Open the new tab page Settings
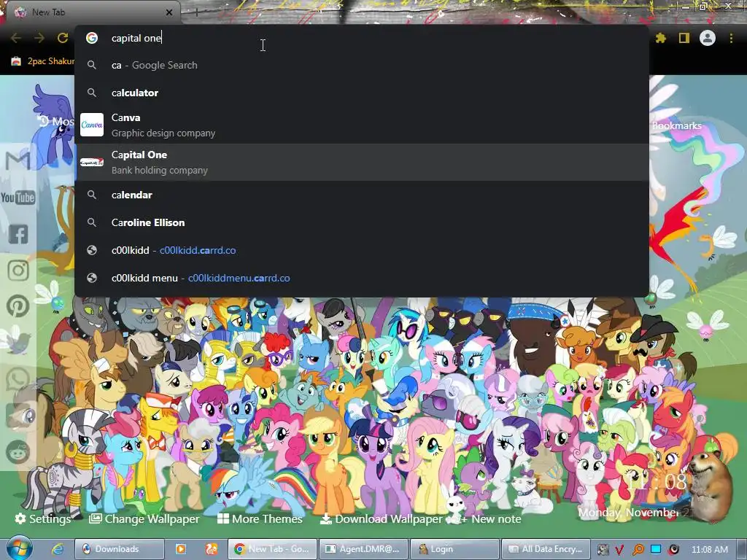Viewport: 747px width, 560px height. (43, 518)
